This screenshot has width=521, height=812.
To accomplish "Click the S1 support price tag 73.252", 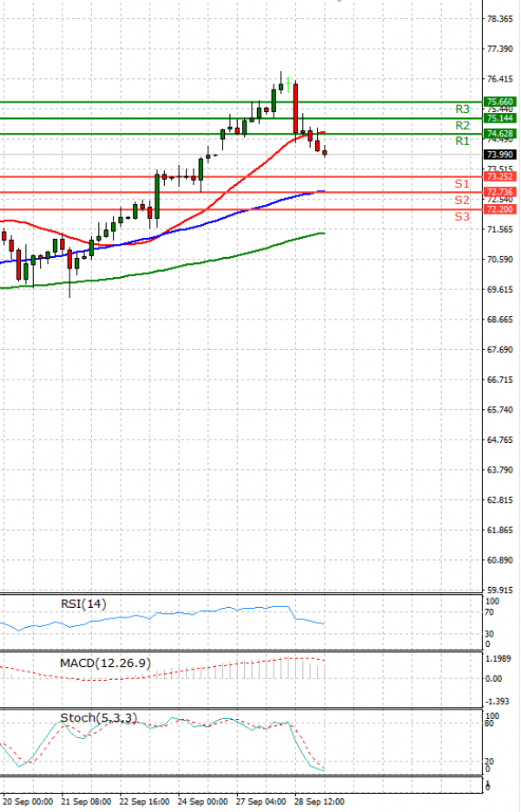I will tap(500, 176).
